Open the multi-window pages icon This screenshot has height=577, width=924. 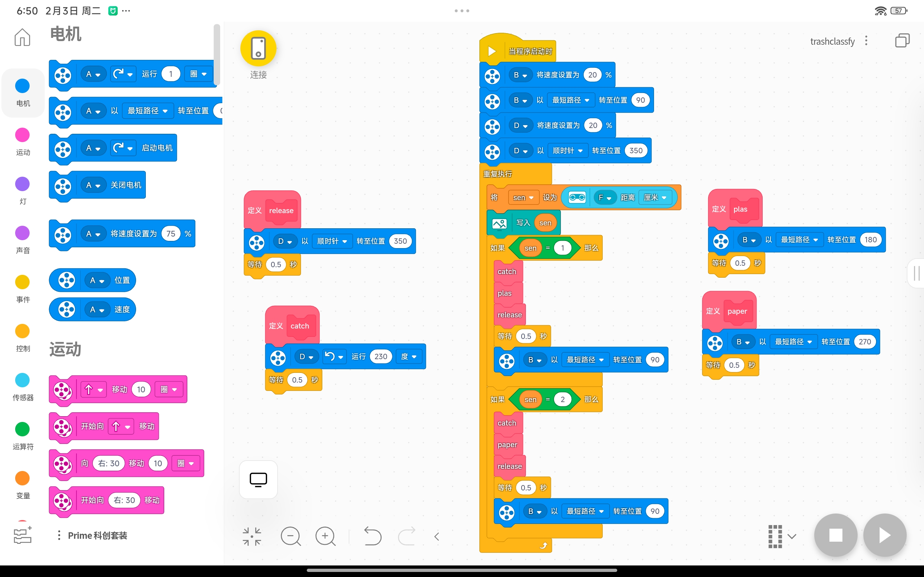(902, 40)
